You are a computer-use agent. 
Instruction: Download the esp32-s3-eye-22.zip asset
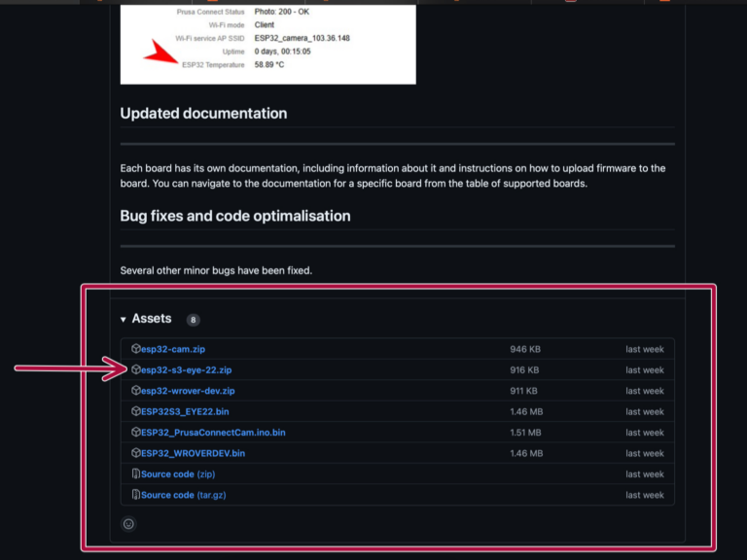187,369
